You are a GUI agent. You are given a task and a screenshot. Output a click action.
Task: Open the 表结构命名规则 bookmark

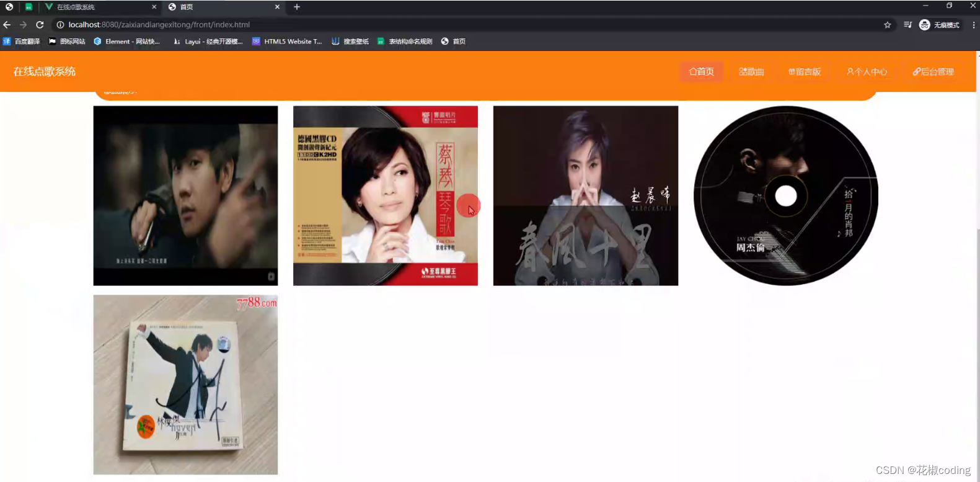(405, 42)
